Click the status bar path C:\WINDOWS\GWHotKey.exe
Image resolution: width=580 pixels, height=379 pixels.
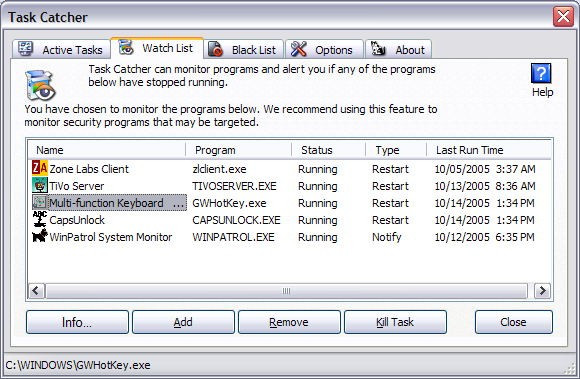(78, 365)
